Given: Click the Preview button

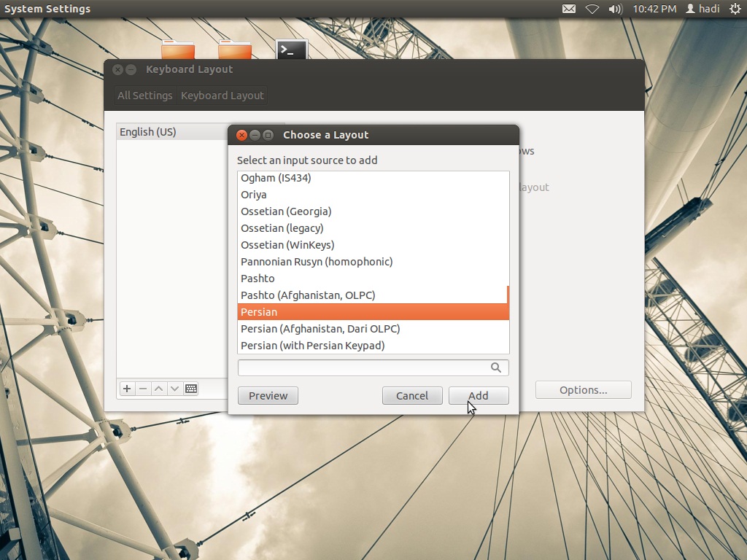Looking at the screenshot, I should tap(268, 396).
